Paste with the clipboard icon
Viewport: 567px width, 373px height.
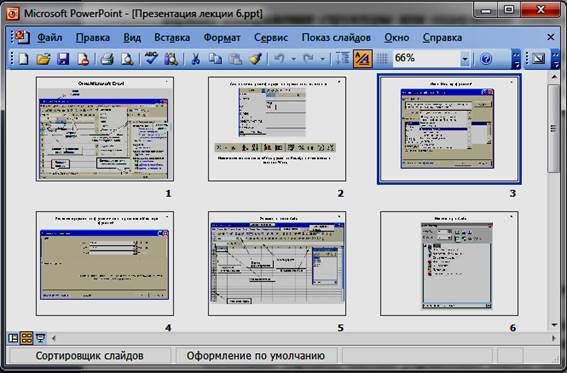(x=236, y=59)
